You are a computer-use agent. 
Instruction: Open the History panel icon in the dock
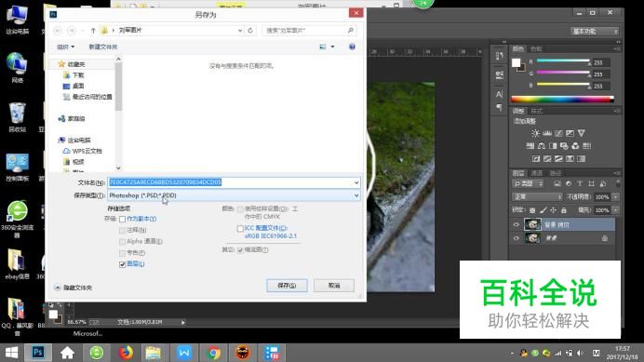pos(500,56)
